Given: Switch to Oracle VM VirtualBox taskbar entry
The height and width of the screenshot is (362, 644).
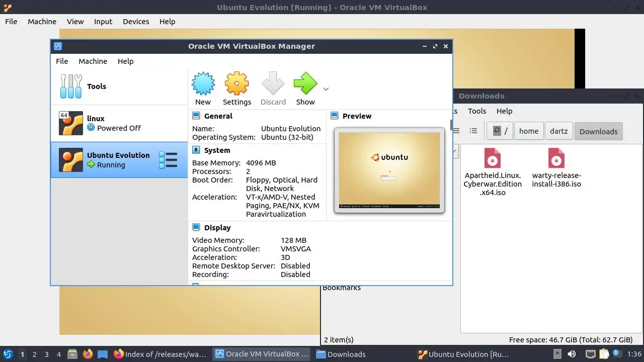Looking at the screenshot, I should point(262,354).
